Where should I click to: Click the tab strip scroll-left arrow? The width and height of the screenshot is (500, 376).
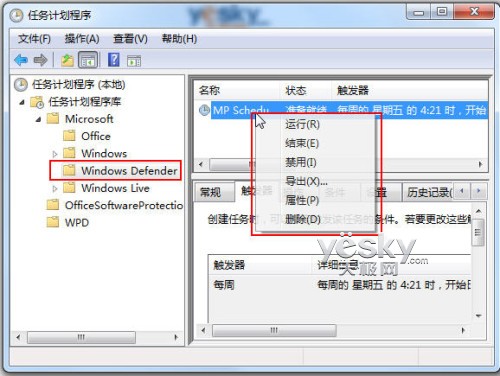462,191
